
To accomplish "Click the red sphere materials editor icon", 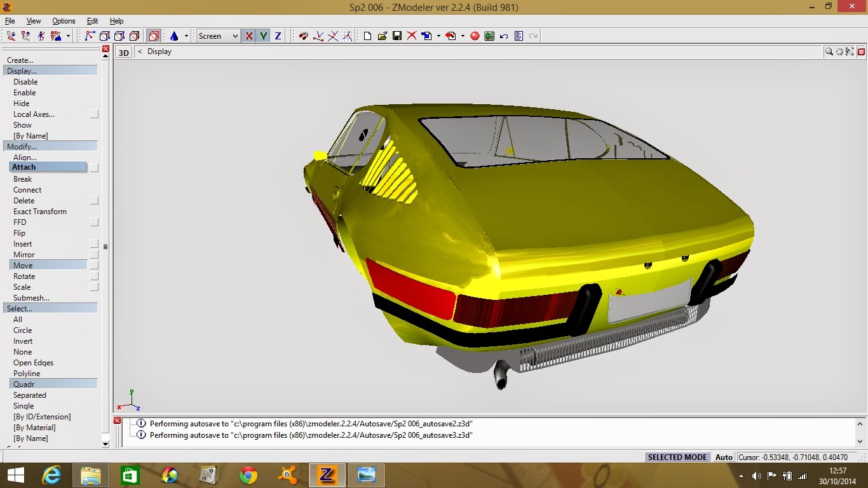I will 475,36.
